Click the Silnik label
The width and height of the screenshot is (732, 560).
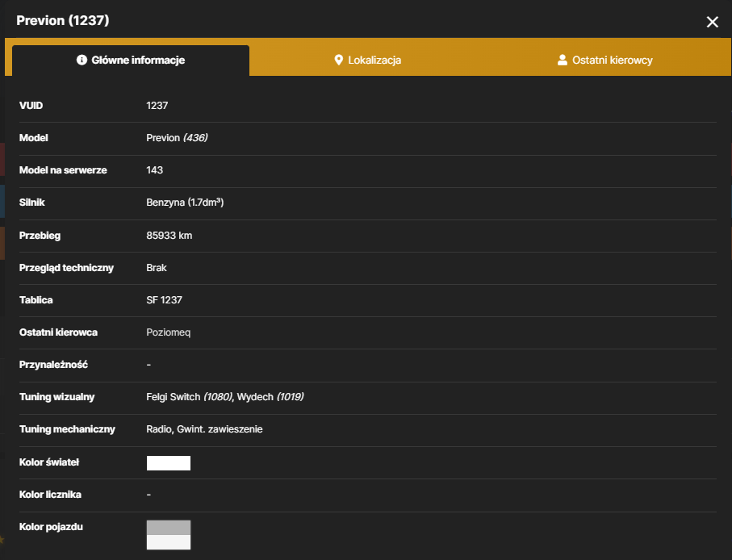coord(31,202)
